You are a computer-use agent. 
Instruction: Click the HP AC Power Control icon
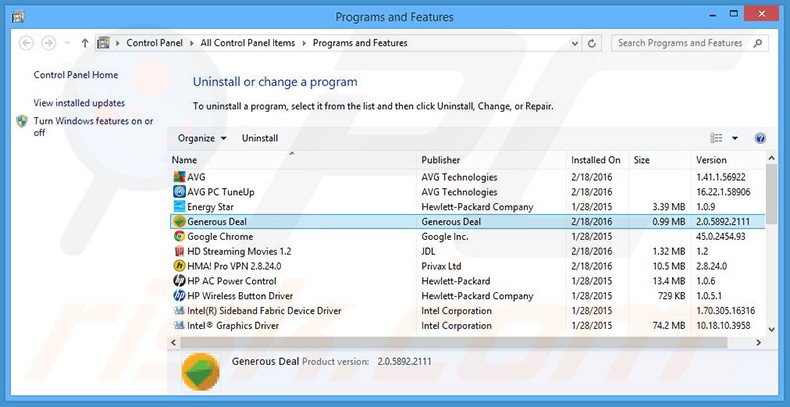pos(179,281)
